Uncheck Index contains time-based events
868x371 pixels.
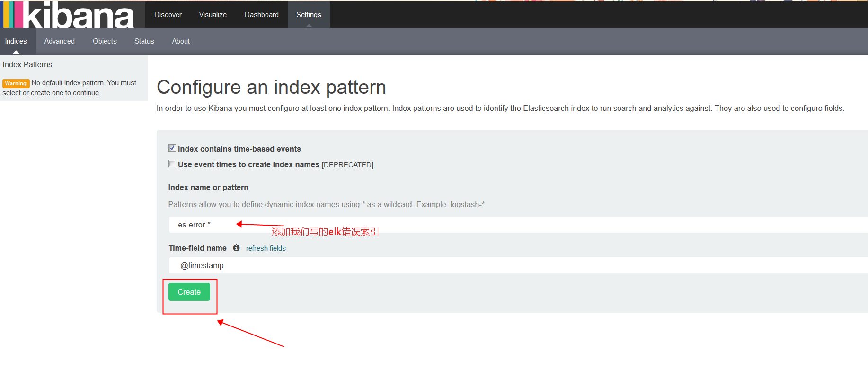[x=172, y=148]
